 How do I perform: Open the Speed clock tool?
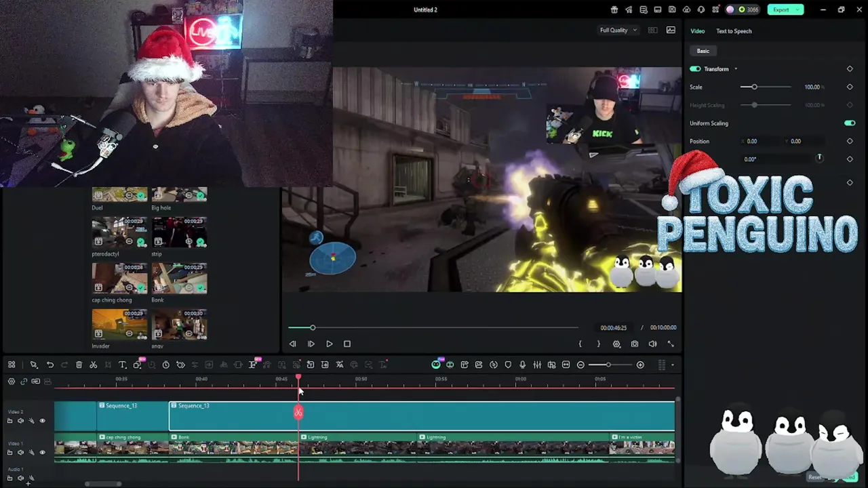[165, 365]
